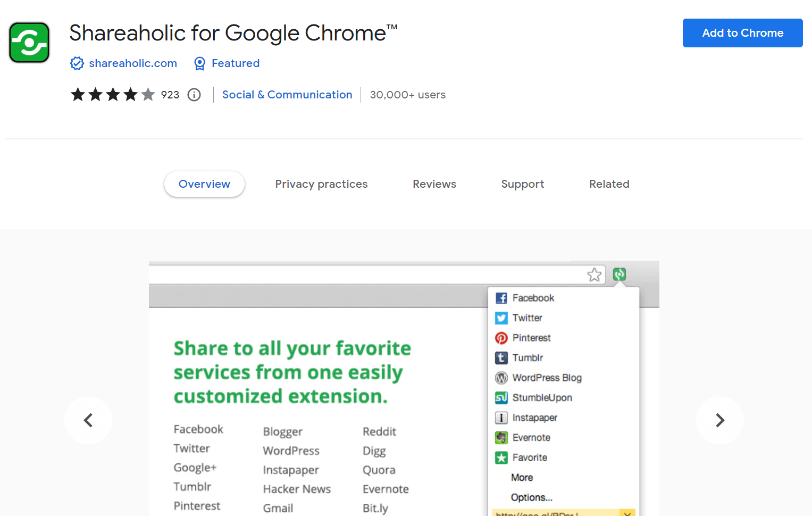The width and height of the screenshot is (812, 516).
Task: Open the Privacy practices tab
Action: click(321, 184)
